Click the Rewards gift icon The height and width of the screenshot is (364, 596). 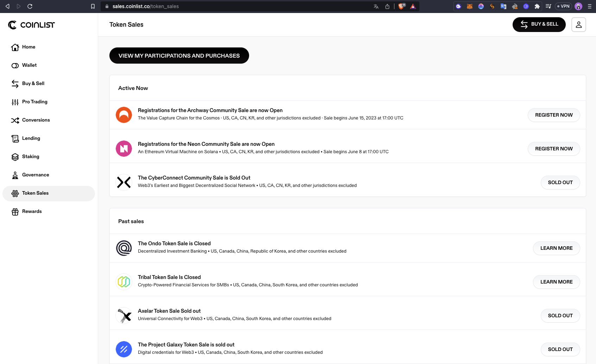coord(15,212)
